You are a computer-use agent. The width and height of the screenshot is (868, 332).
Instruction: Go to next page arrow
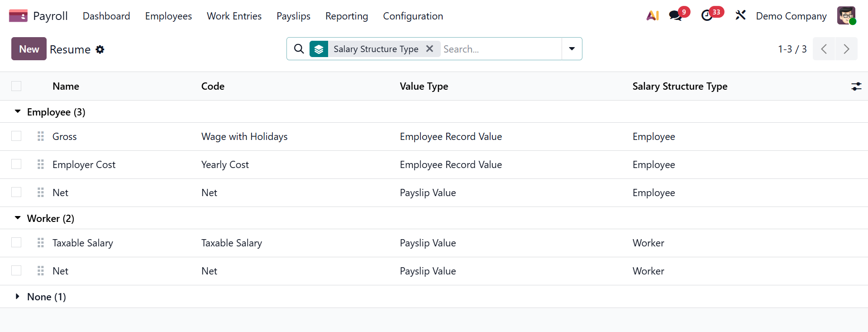pyautogui.click(x=846, y=49)
